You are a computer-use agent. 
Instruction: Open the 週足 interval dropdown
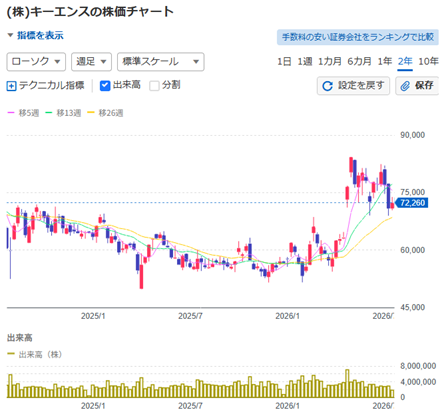(91, 62)
